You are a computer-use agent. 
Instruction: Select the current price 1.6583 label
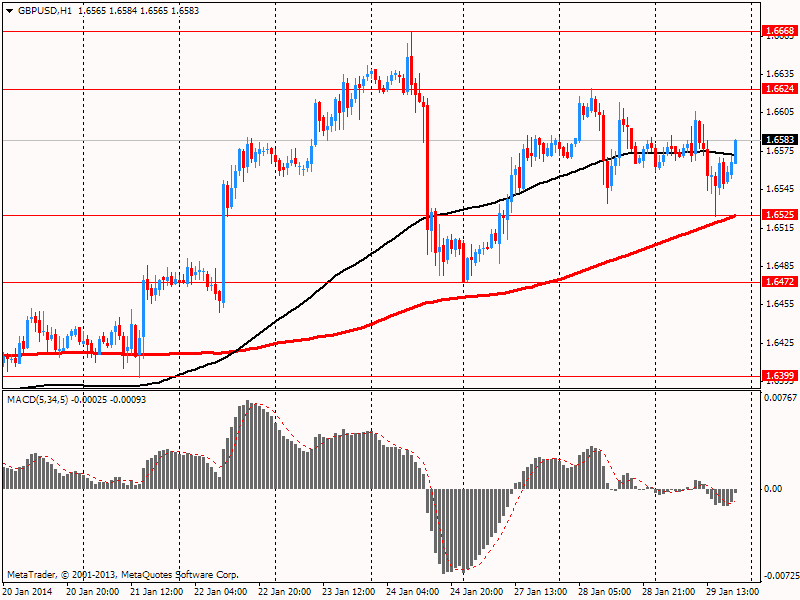[x=780, y=139]
